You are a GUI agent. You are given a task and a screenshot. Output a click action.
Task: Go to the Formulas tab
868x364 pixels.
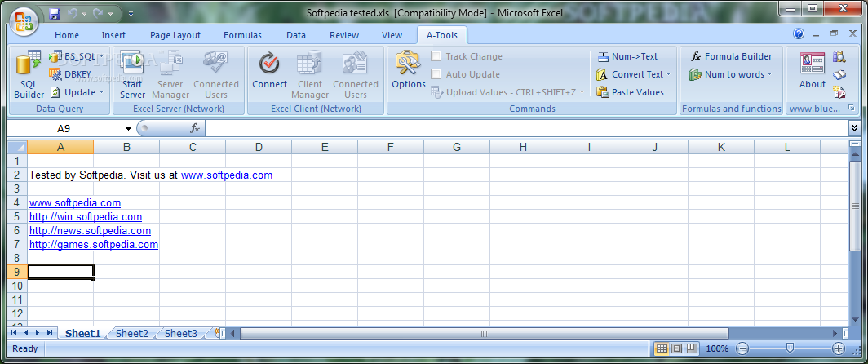click(x=242, y=35)
